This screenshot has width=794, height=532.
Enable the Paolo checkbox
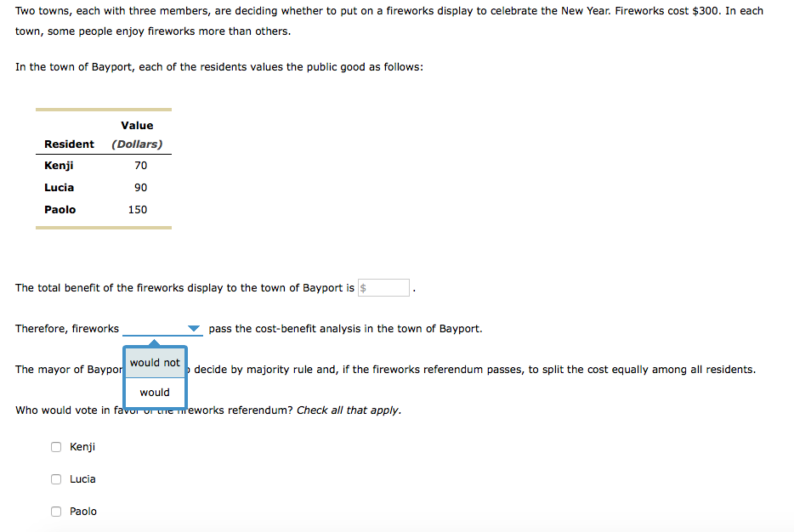(56, 512)
